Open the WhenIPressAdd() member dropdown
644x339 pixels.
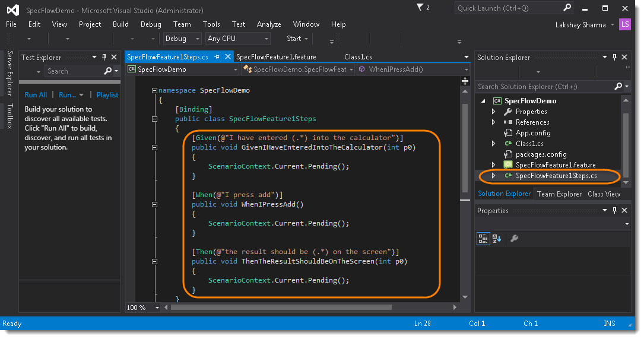(x=466, y=69)
